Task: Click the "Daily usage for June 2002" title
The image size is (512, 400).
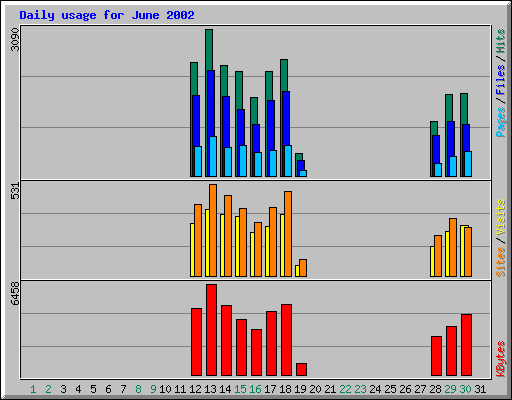Action: (107, 15)
